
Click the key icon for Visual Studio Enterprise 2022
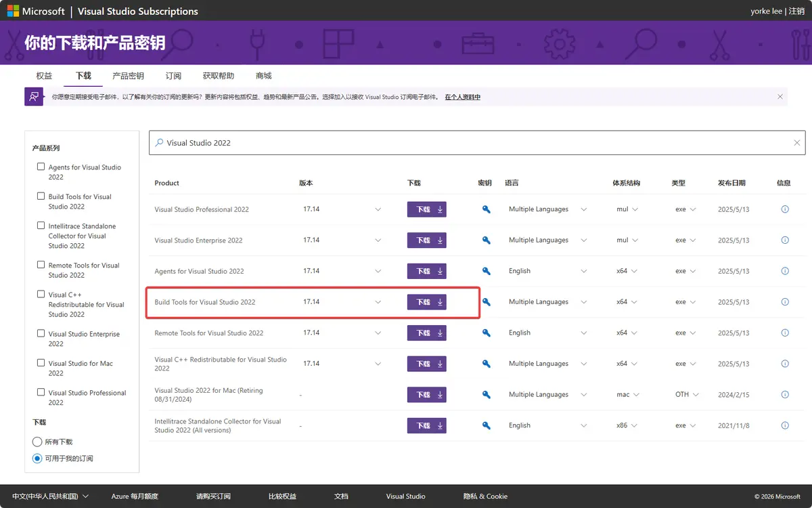pos(486,240)
